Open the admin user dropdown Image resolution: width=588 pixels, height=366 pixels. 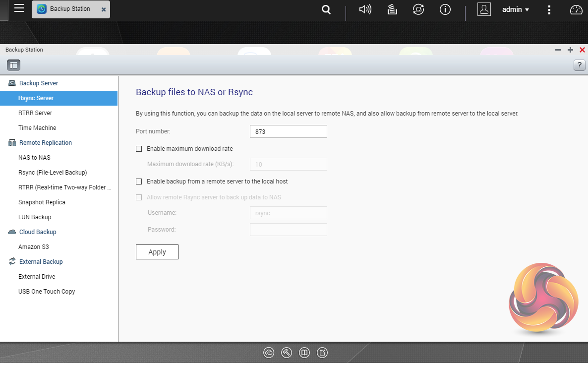click(x=515, y=9)
